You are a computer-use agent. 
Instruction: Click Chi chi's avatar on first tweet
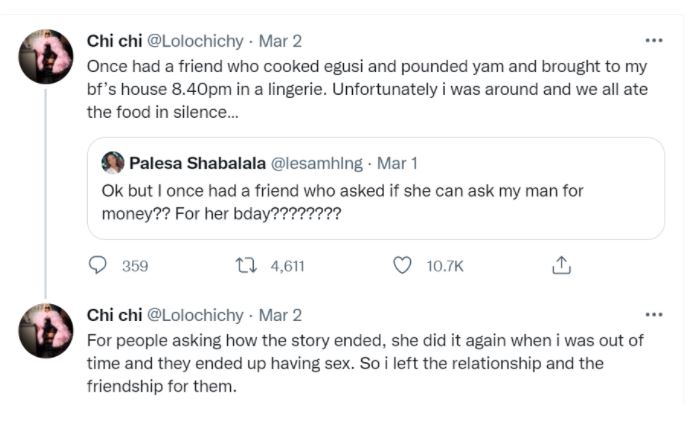(x=46, y=56)
